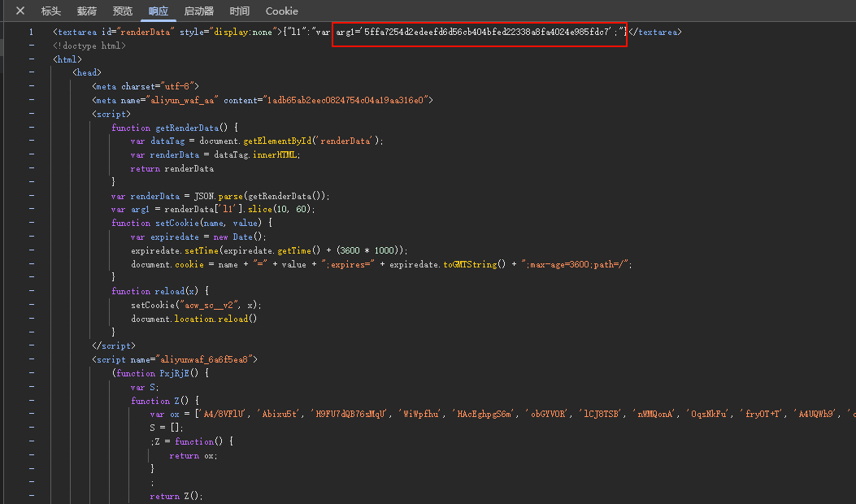Image resolution: width=856 pixels, height=504 pixels.
Task: Click the opening <html> tag line
Action: coord(67,59)
